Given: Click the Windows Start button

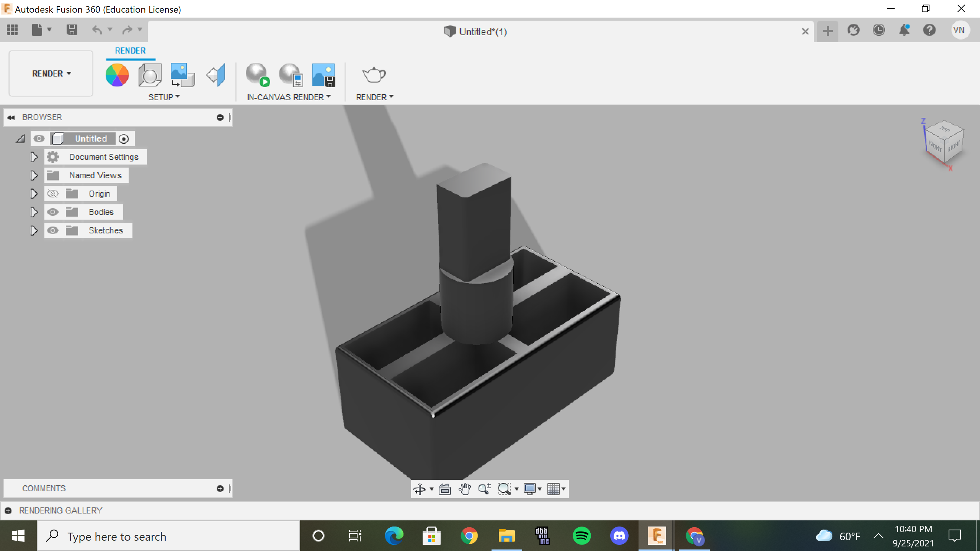Looking at the screenshot, I should 18,536.
